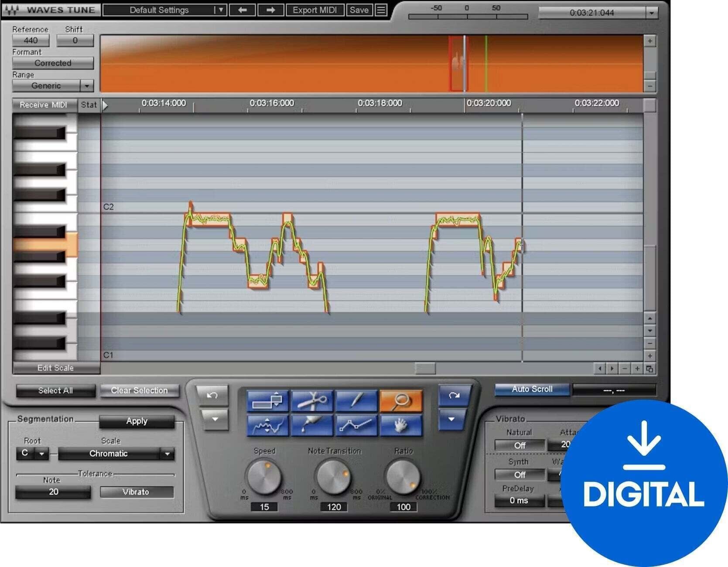Open the time display format dropdown
The width and height of the screenshot is (728, 567).
click(652, 13)
